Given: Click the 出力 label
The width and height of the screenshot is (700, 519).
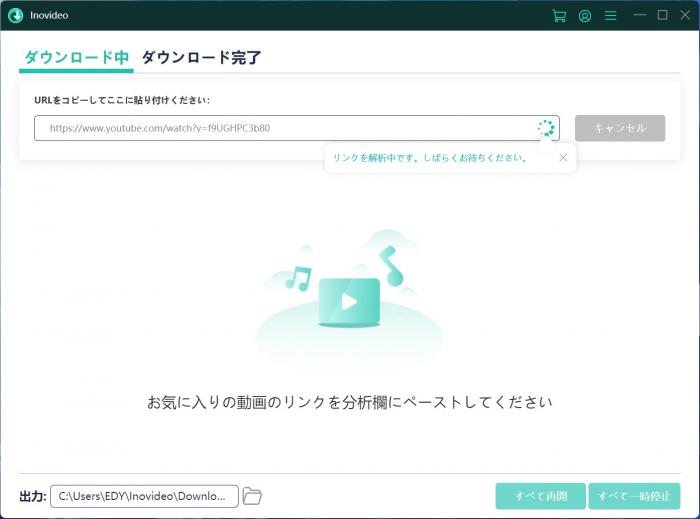Looking at the screenshot, I should [x=33, y=496].
